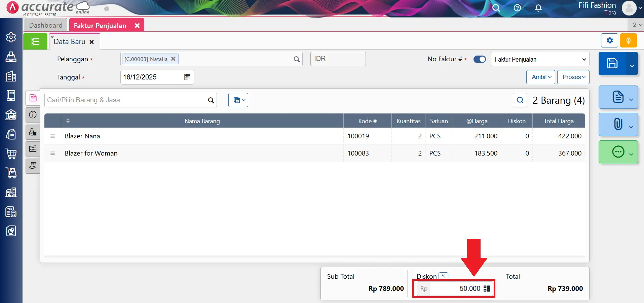The width and height of the screenshot is (644, 303).
Task: Select the Data Baru tab
Action: 70,42
